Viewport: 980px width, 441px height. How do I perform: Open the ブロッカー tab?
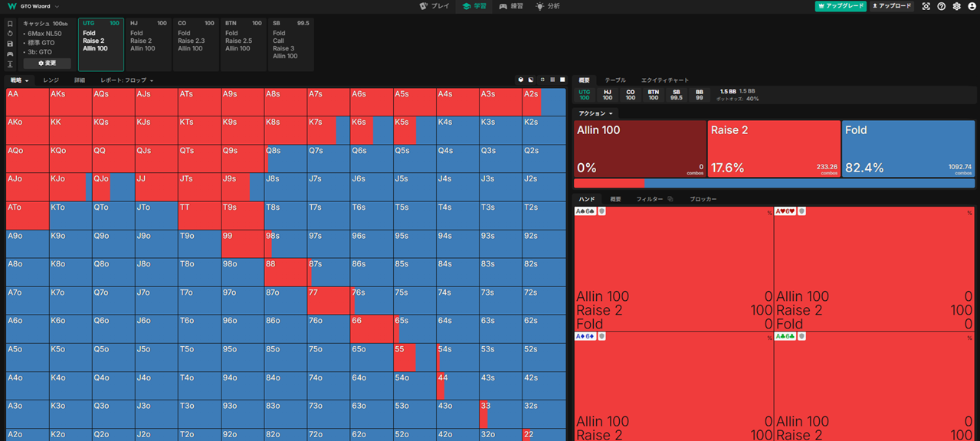click(703, 199)
